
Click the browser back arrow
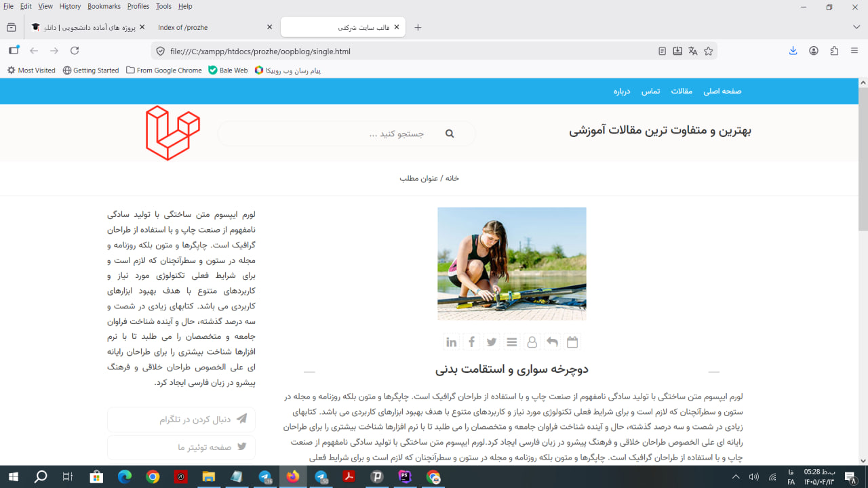(34, 51)
